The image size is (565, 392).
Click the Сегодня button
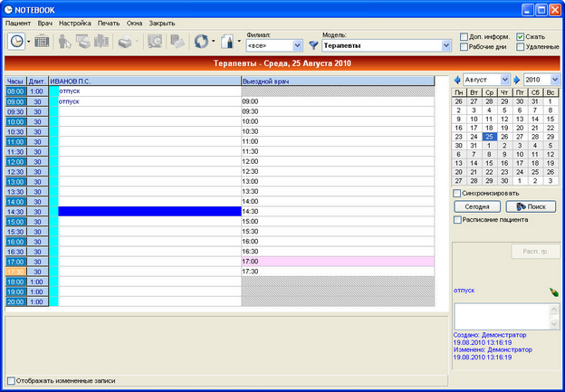477,206
